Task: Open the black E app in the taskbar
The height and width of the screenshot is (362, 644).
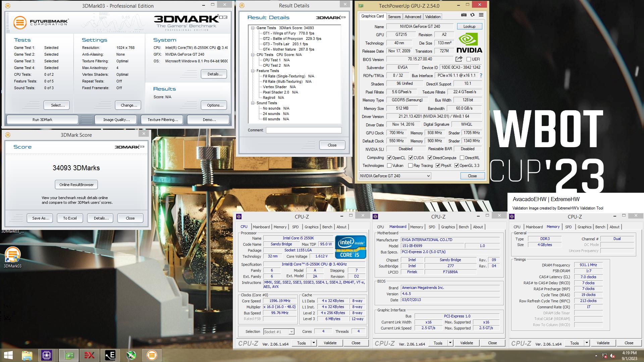Action: 110,355
